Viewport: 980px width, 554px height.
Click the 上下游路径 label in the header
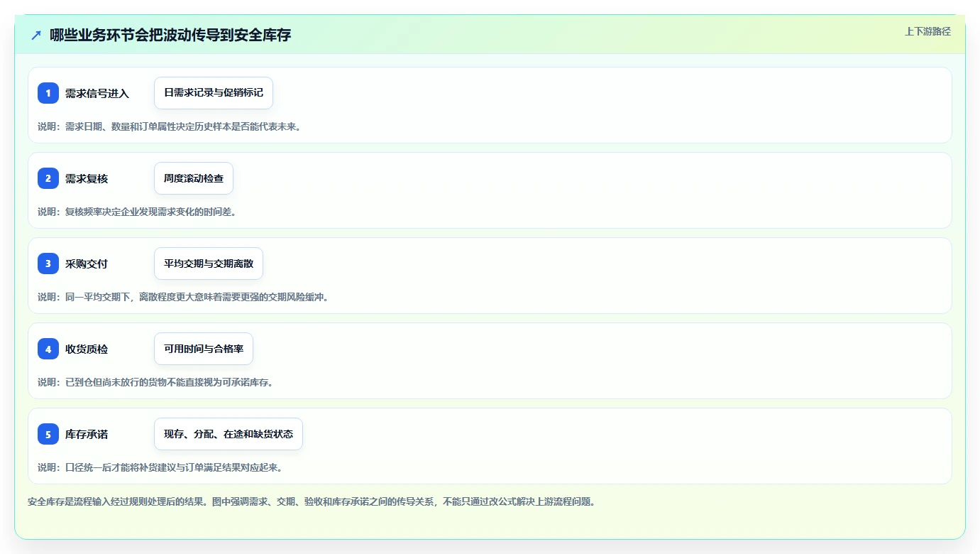point(927,31)
